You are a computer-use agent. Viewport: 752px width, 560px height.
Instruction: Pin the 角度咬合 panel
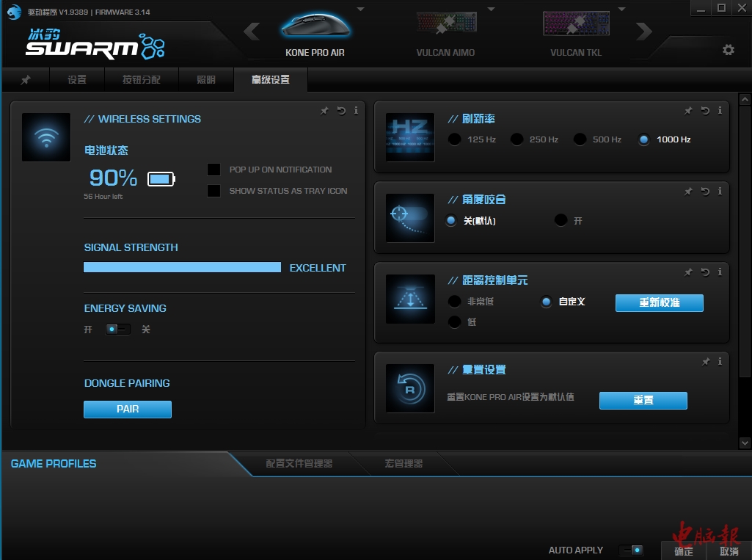pos(688,192)
